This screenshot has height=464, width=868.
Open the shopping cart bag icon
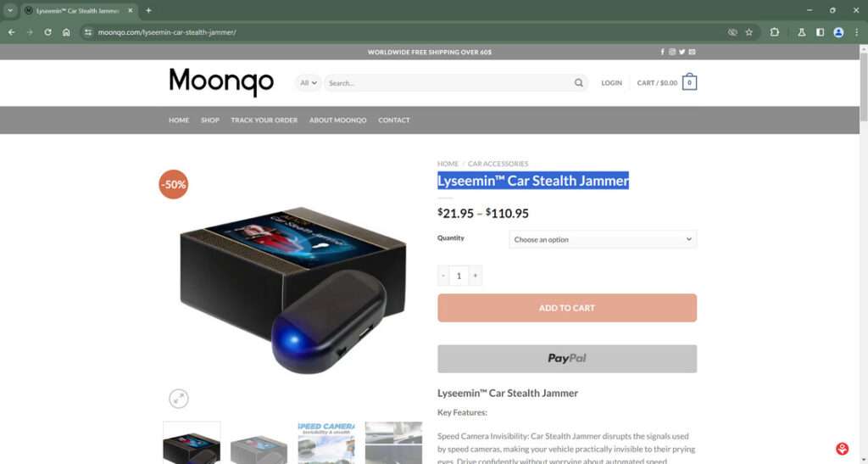[689, 82]
